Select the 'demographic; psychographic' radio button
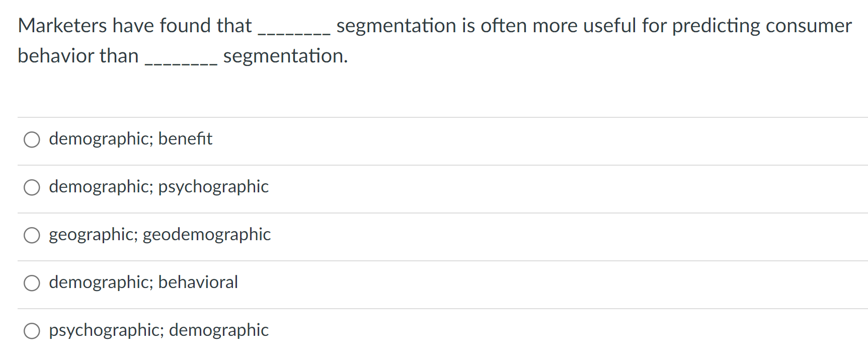The width and height of the screenshot is (868, 356). [32, 187]
